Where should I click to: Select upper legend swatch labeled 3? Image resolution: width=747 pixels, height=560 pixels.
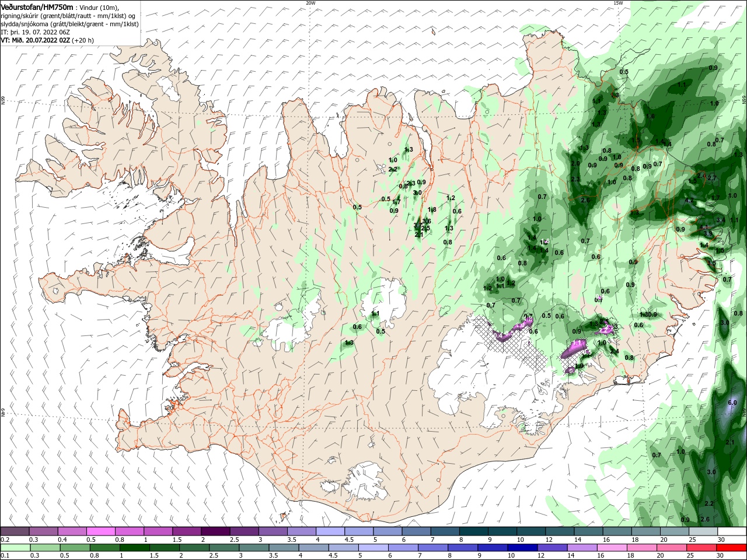(273, 531)
